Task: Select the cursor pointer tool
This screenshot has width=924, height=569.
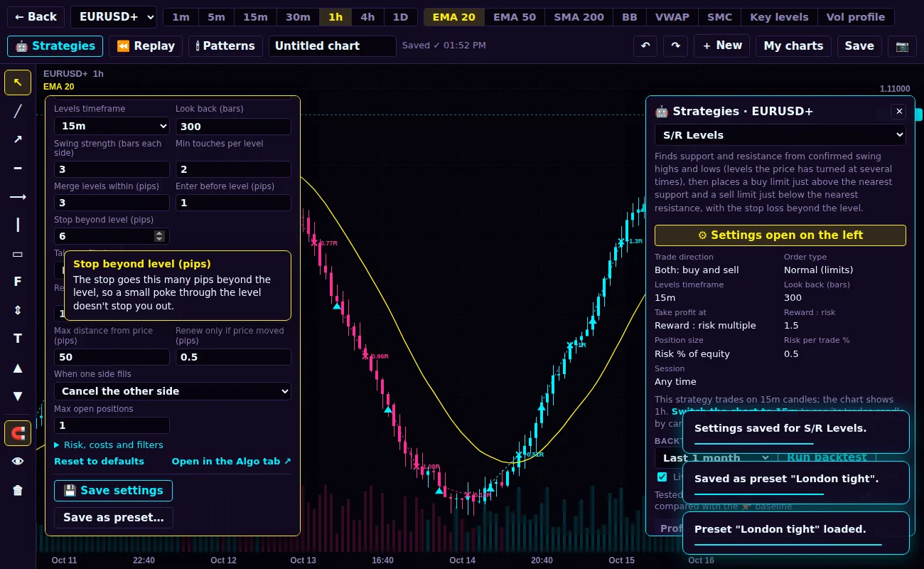Action: [x=18, y=83]
